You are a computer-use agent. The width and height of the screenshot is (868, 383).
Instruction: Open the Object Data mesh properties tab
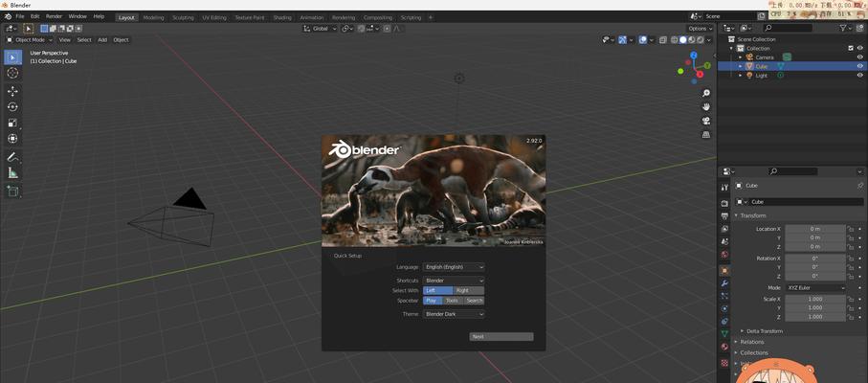point(724,334)
